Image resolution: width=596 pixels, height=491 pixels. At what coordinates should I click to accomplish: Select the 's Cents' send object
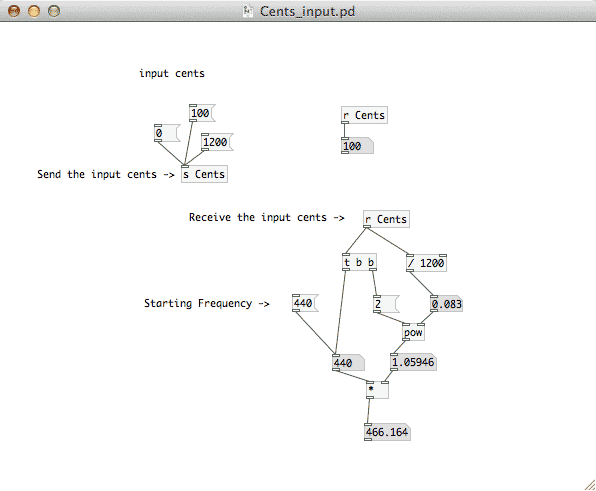click(x=204, y=174)
